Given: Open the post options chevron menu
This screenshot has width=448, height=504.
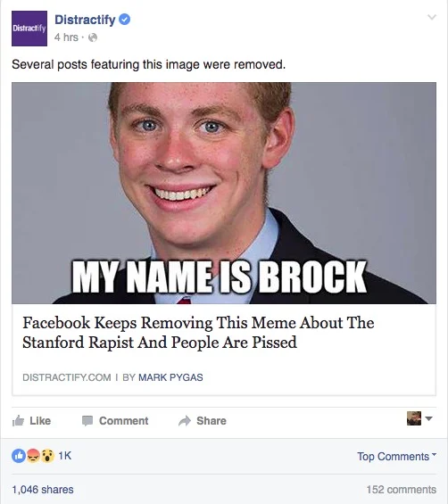Looking at the screenshot, I should pos(432,17).
